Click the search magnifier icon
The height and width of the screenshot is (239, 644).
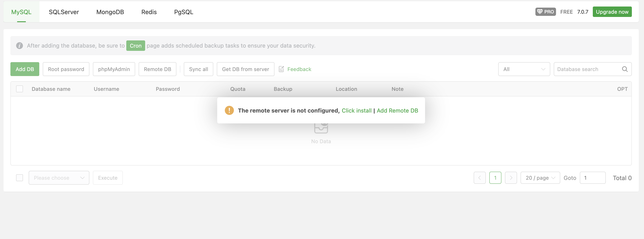[x=624, y=69]
